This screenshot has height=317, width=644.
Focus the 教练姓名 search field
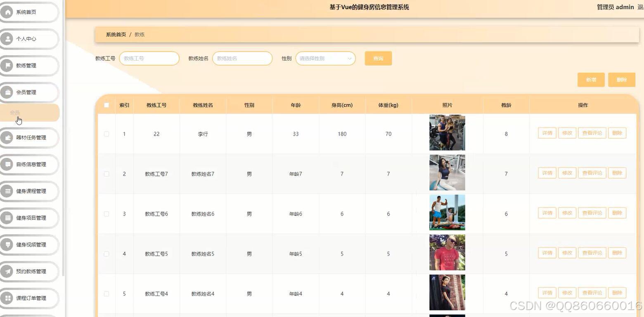click(x=242, y=59)
